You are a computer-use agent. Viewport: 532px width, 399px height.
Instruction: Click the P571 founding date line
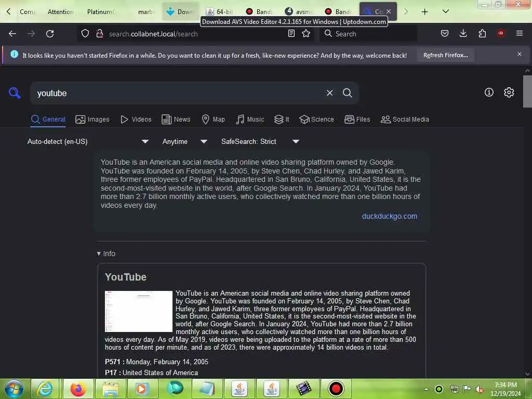156,362
